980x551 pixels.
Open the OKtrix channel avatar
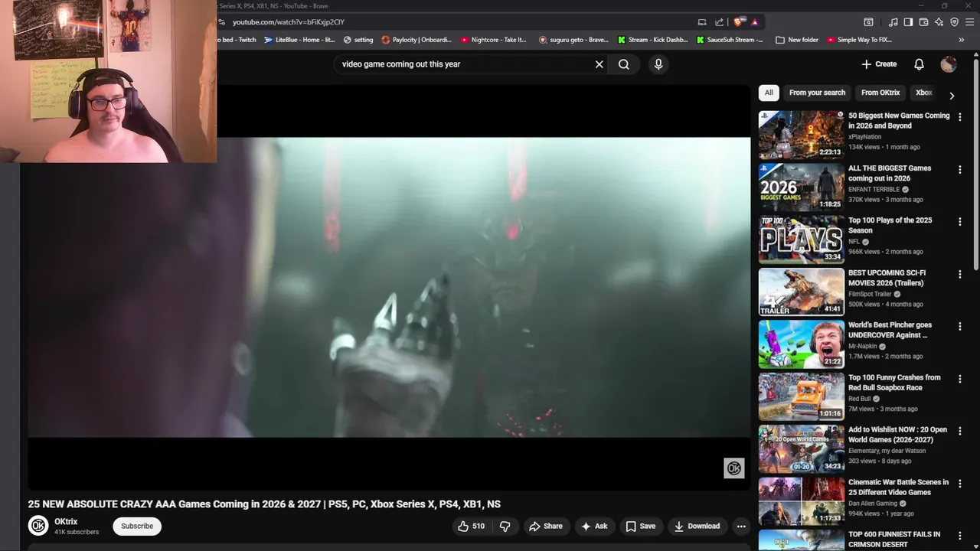click(38, 526)
